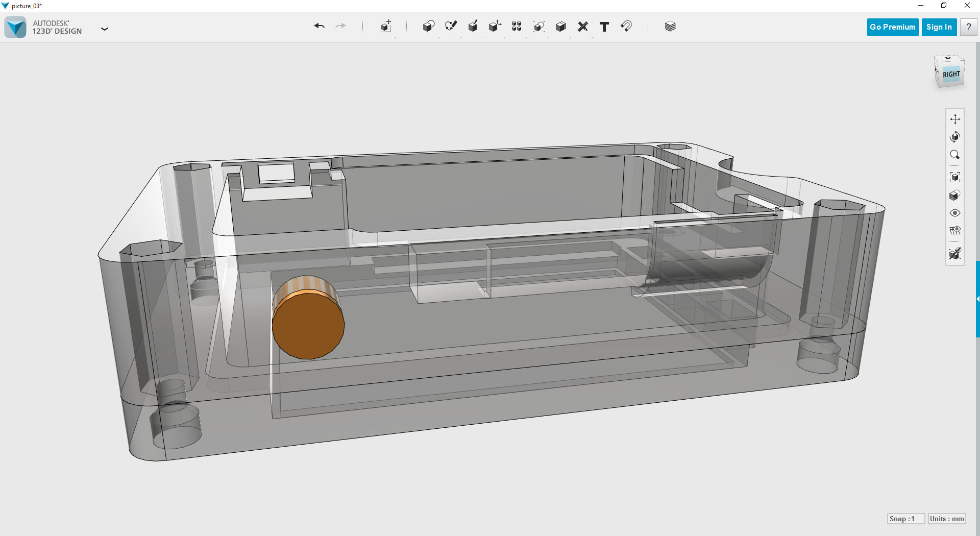Click the Fit view icon

click(x=955, y=178)
